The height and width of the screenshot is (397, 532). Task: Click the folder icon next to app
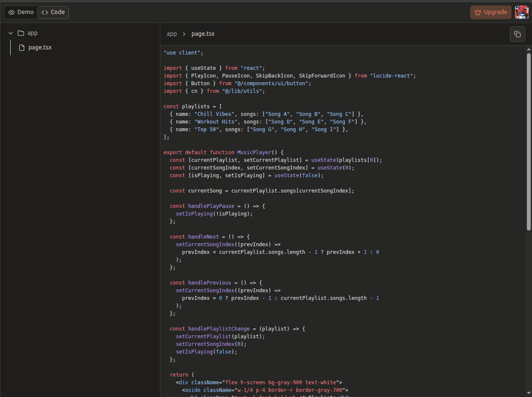click(x=20, y=32)
